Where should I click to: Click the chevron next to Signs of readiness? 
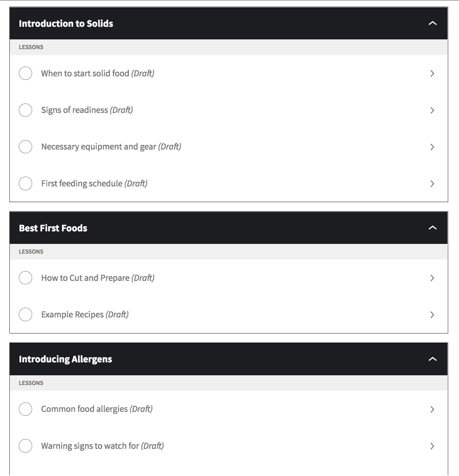[432, 110]
